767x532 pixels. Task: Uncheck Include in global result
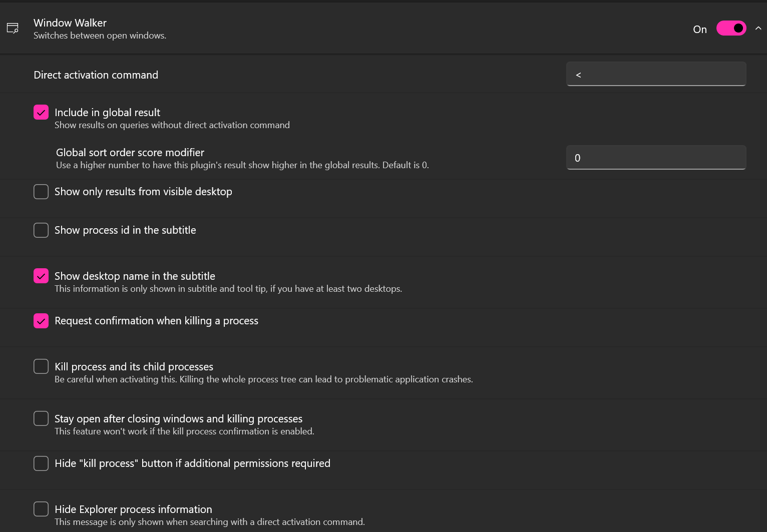[41, 112]
